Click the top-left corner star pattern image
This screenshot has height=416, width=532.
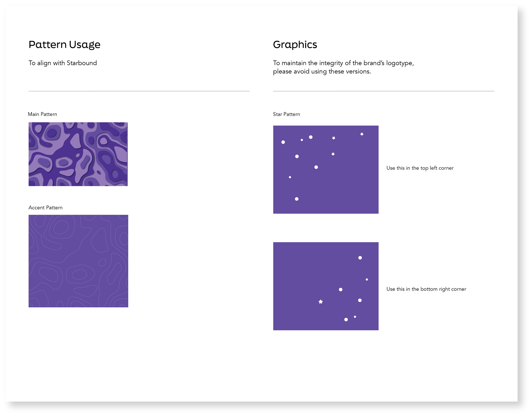(326, 169)
